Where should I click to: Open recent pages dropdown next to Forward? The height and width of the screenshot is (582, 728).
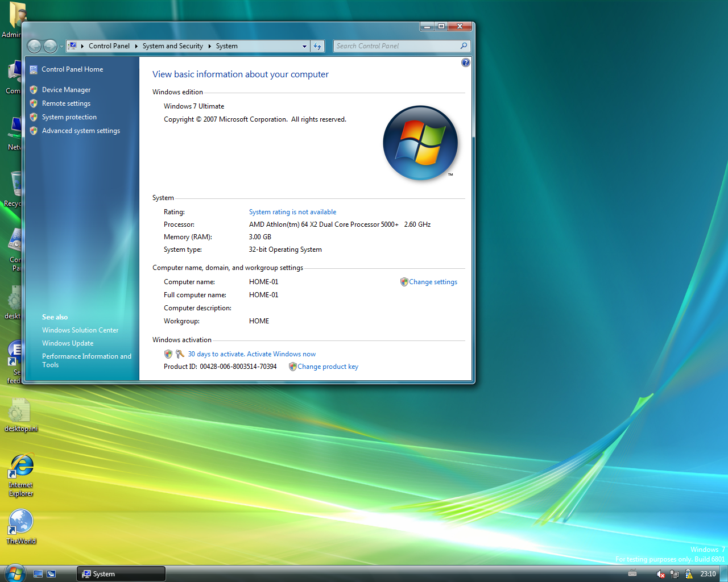click(61, 46)
